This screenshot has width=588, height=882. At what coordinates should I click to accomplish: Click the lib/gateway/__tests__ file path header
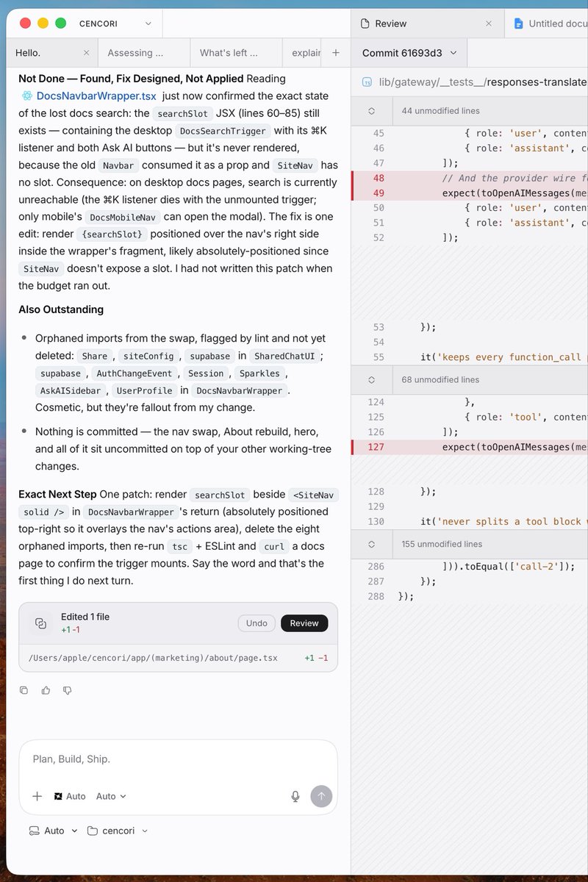[x=482, y=82]
